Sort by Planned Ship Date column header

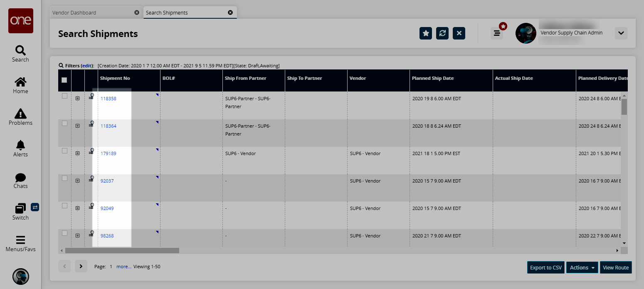click(451, 80)
